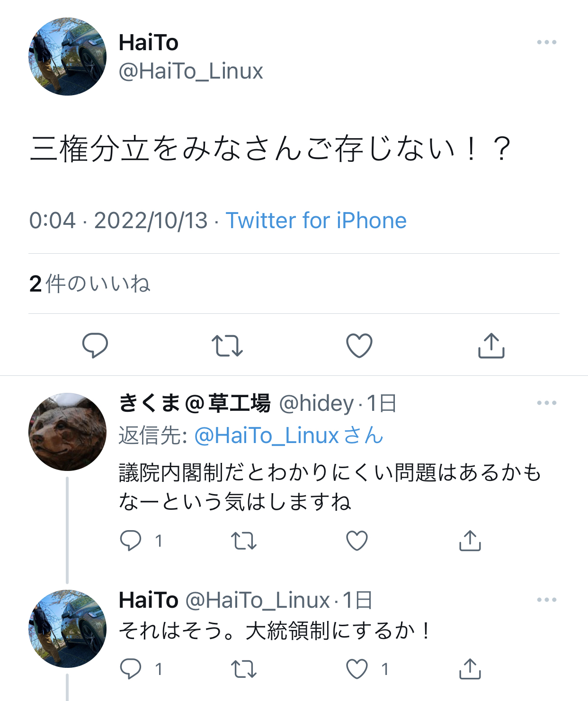Open HaiTo's profile picture at top
588x701 pixels.
68,56
